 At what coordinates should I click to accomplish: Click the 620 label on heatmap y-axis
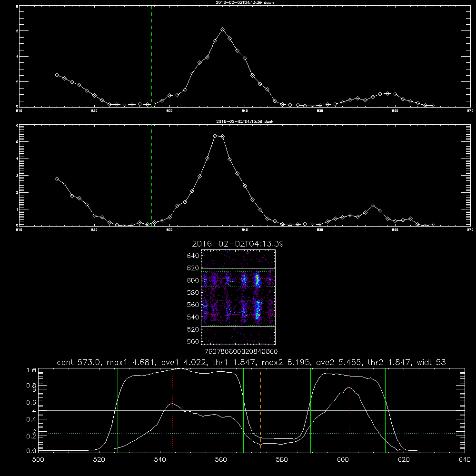coord(193,268)
